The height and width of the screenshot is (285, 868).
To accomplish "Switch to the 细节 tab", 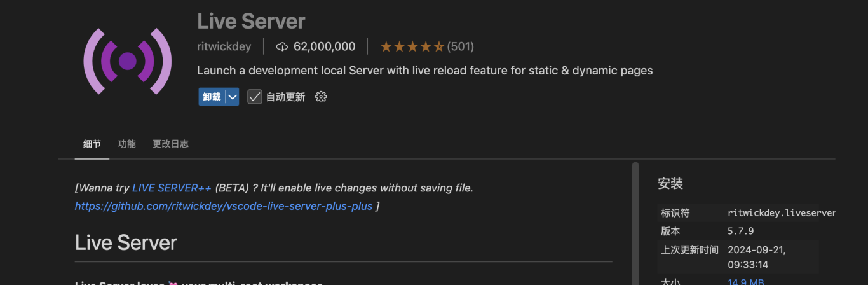I will tap(92, 144).
